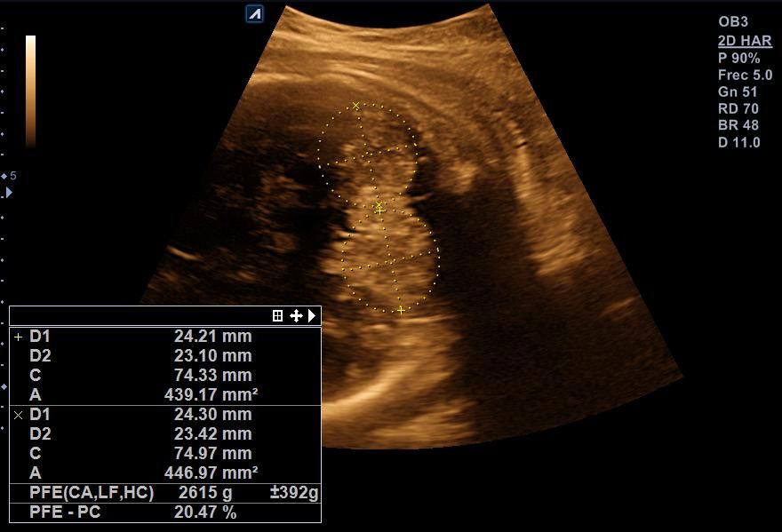Select the PFE(CA,LF,HC) 2615 g result row

click(x=165, y=493)
